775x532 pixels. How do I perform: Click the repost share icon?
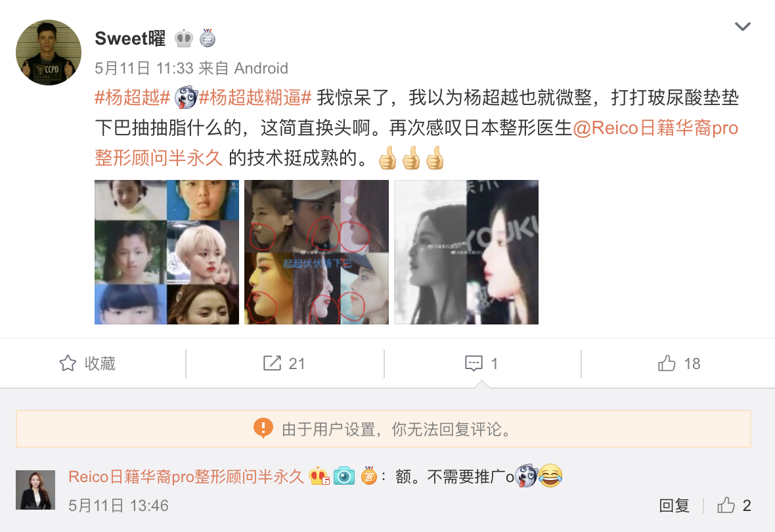[x=272, y=363]
